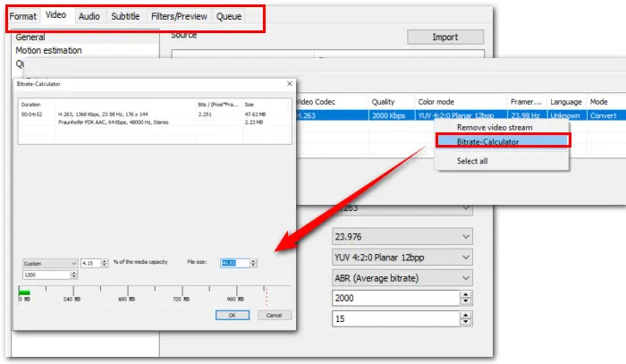Show the Queue tab
Viewport: 626px width, 364px height.
pyautogui.click(x=229, y=16)
